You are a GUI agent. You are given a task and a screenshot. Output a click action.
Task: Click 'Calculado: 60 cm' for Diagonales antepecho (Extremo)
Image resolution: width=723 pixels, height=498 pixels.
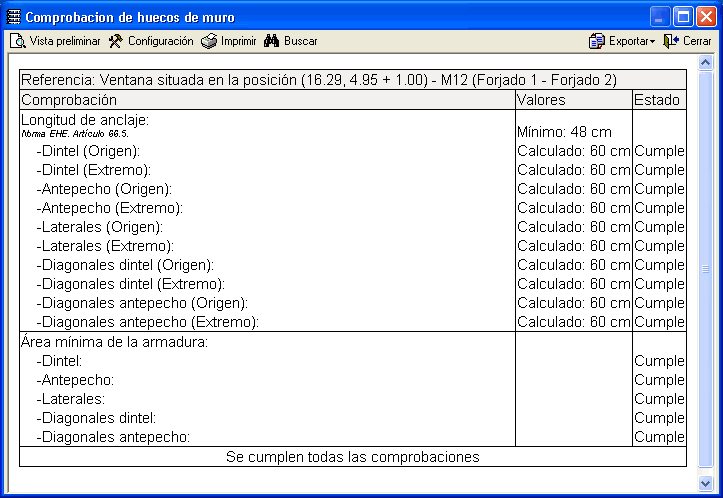(x=574, y=322)
